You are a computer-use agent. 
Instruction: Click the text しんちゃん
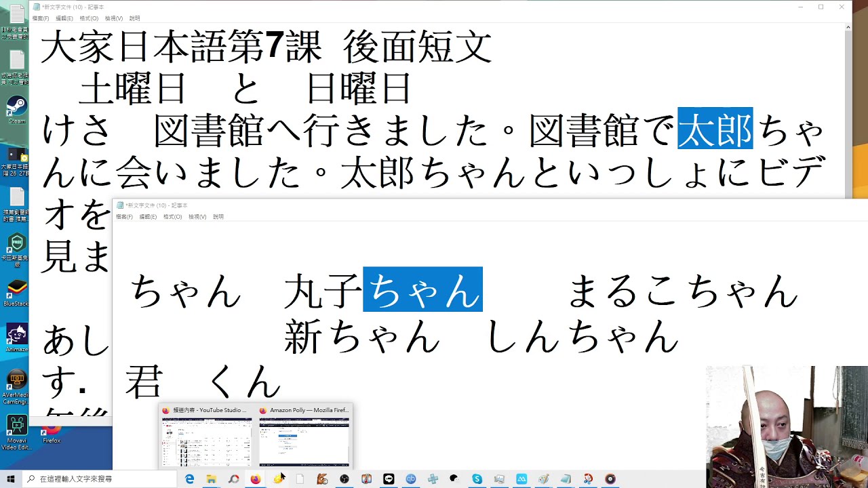(583, 336)
